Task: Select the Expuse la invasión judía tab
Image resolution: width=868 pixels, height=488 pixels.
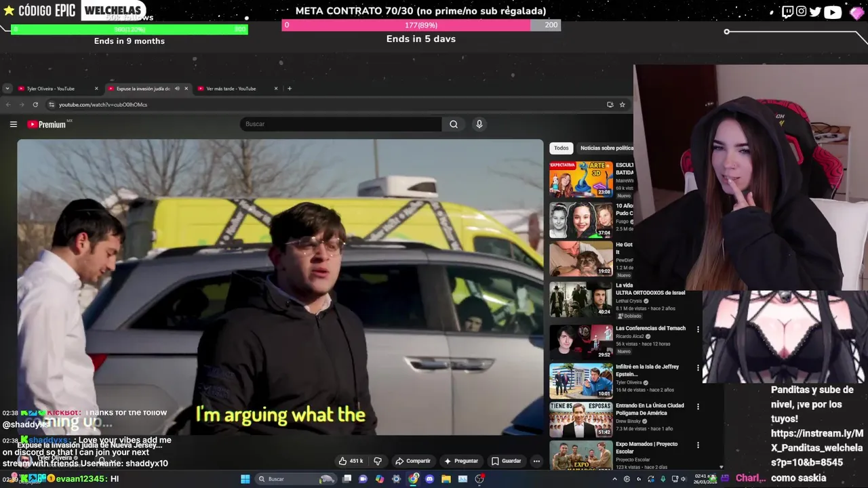Action: click(x=142, y=88)
